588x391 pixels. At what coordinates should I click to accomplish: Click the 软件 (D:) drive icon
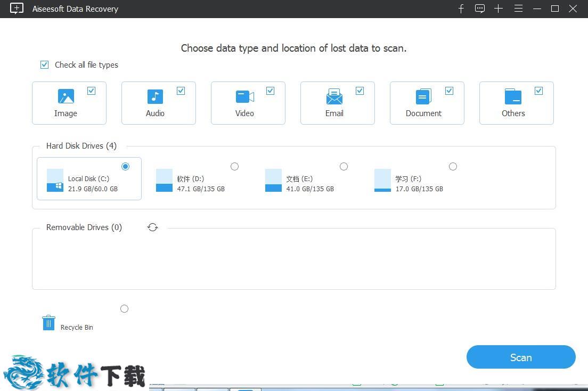[x=164, y=180]
